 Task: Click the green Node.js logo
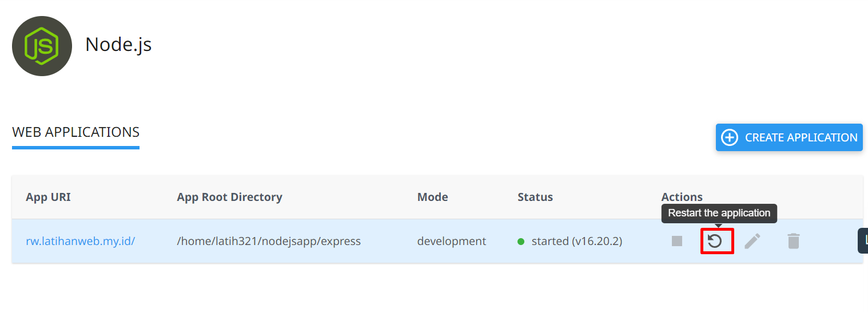click(42, 46)
